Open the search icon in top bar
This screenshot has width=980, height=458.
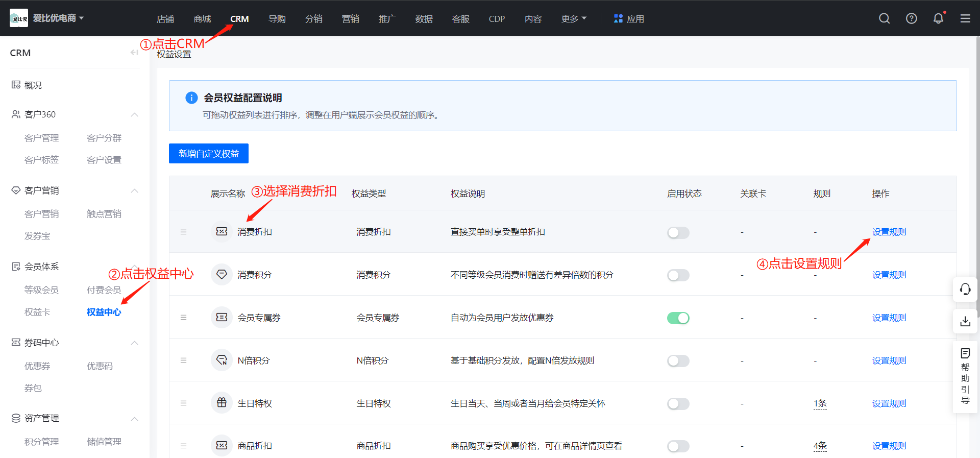885,19
